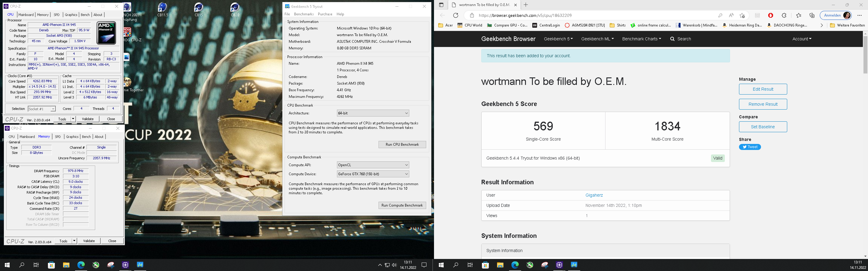Click the Edge address bar URL field
Screen dimensions: 868x271
pyautogui.click(x=590, y=15)
